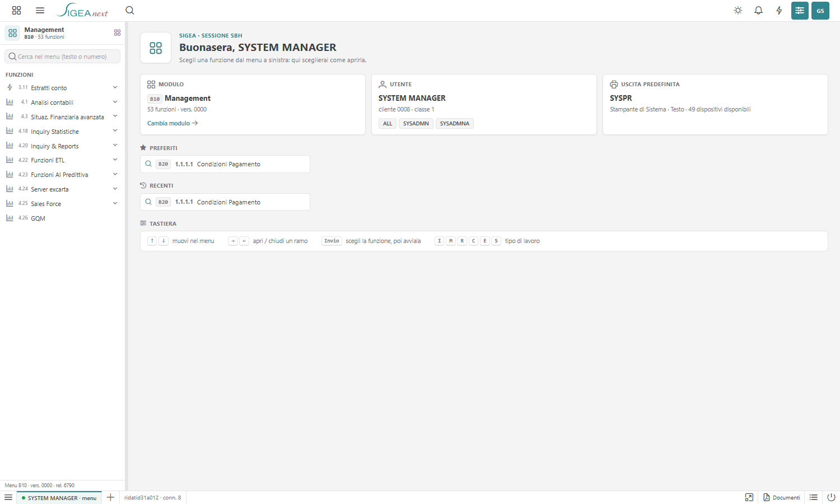Focus the 'Cerca nel menu' search field
Viewport: 840px width, 504px height.
point(63,57)
